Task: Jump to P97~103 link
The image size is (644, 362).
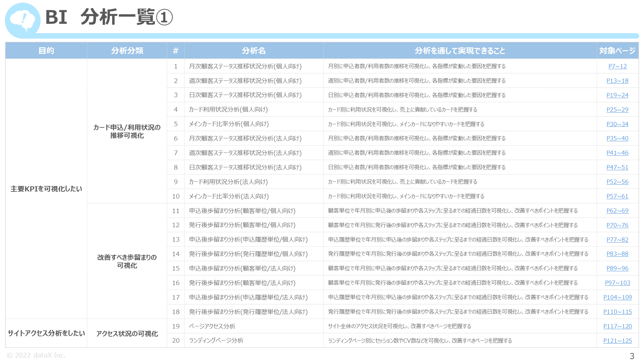Action: [617, 283]
